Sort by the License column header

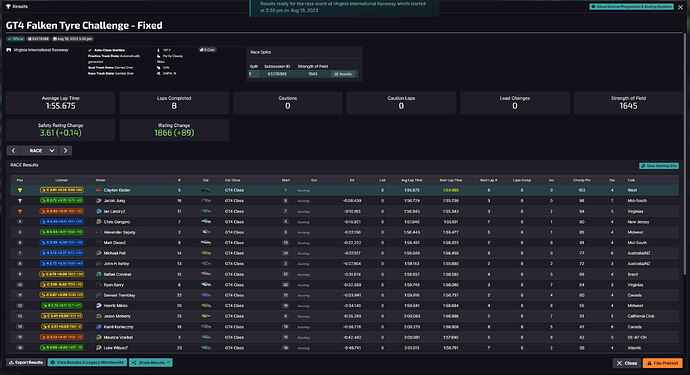coord(62,180)
